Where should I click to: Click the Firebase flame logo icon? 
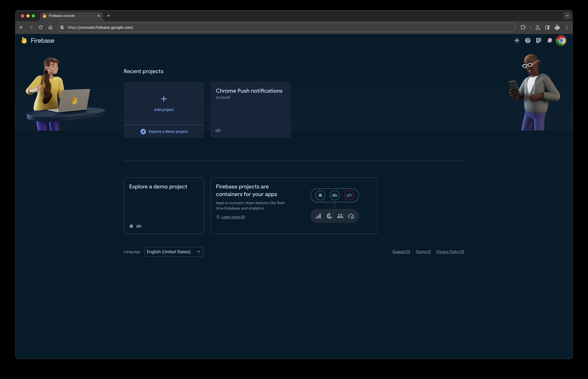[x=24, y=40]
